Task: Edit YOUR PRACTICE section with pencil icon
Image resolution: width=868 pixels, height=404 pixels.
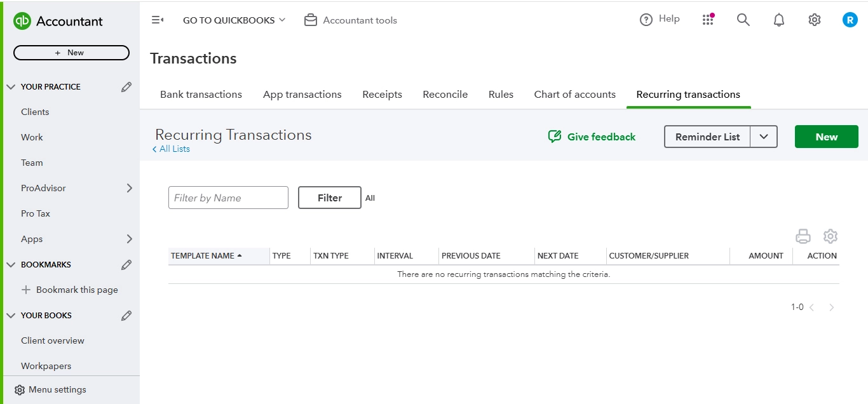Action: pyautogui.click(x=126, y=86)
